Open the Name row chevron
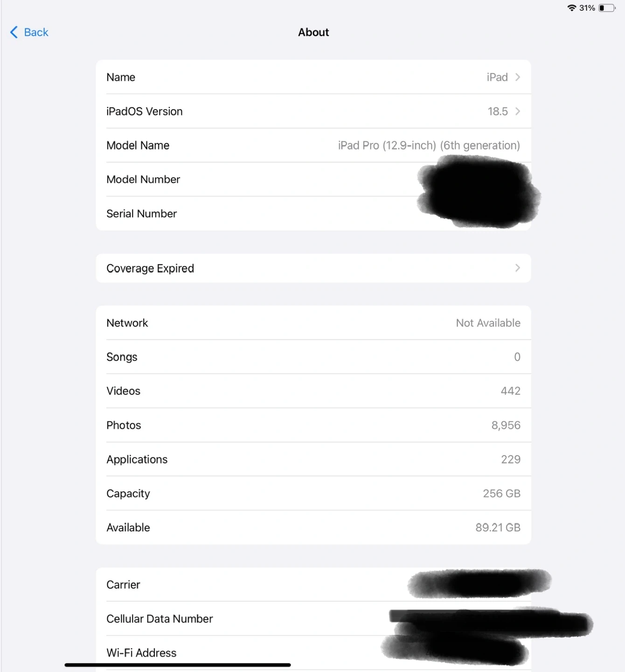 coord(517,77)
